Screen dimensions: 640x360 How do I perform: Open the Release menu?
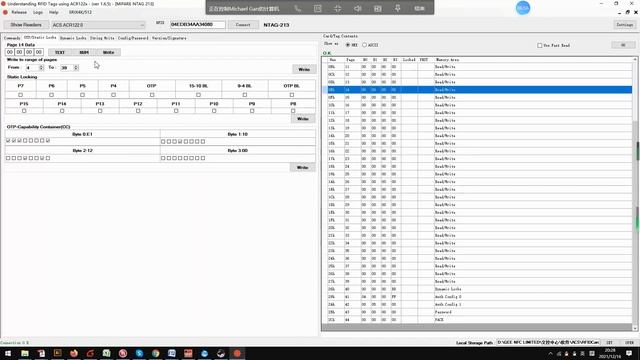click(19, 12)
